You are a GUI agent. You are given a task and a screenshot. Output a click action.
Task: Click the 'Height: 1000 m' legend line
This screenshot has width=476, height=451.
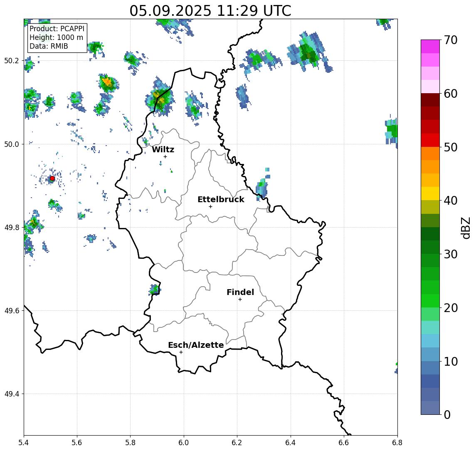coord(56,38)
